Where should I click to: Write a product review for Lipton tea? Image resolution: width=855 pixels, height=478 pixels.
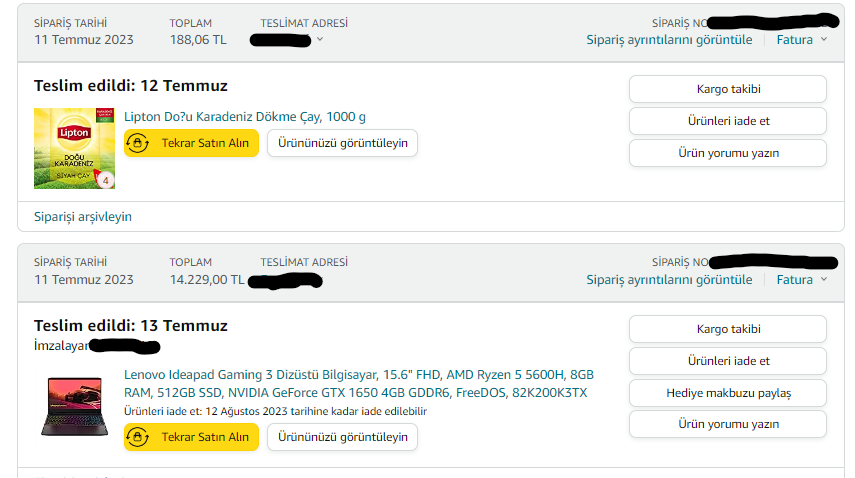[x=727, y=153]
